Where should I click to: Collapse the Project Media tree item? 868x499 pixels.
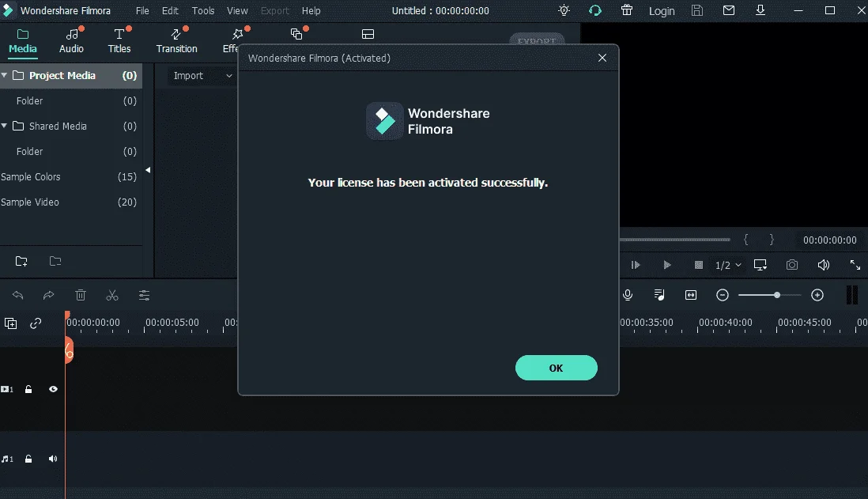click(4, 75)
